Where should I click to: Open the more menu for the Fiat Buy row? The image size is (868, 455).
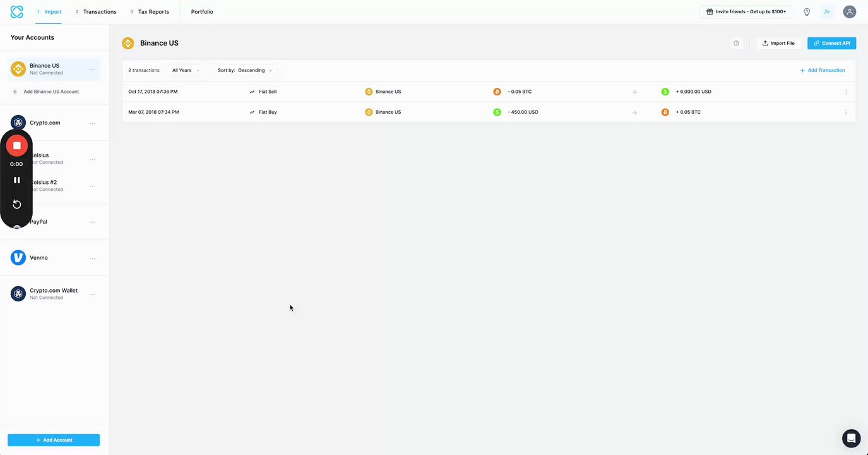pos(846,112)
